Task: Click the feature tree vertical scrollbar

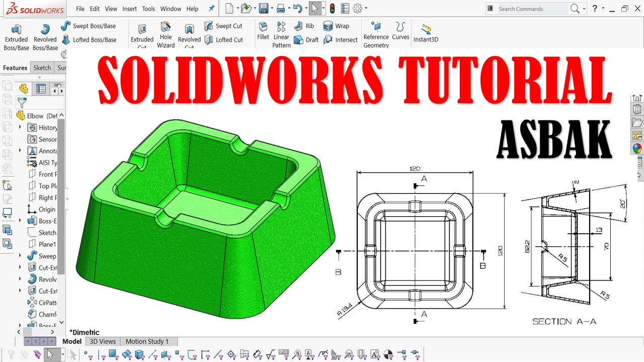Action: coord(61,196)
